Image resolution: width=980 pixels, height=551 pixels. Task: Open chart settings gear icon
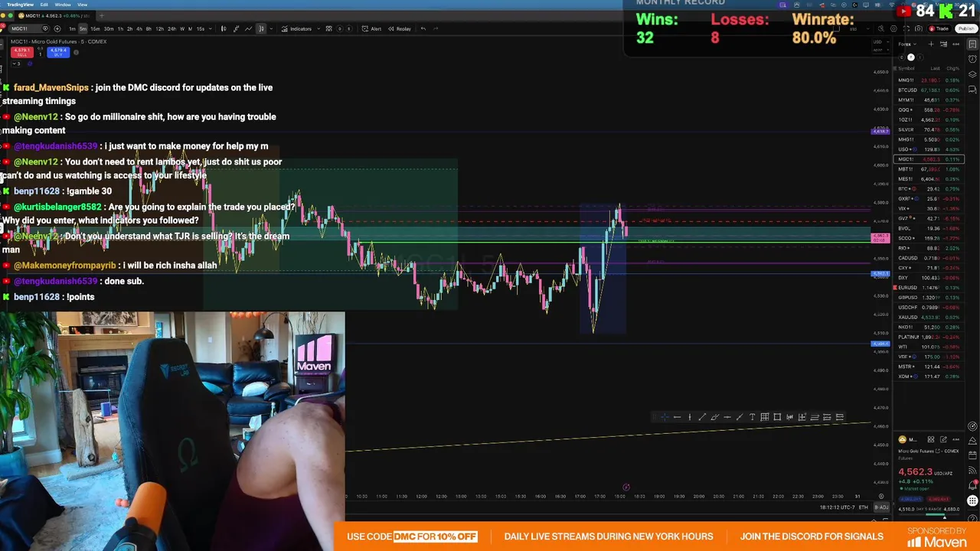point(893,29)
